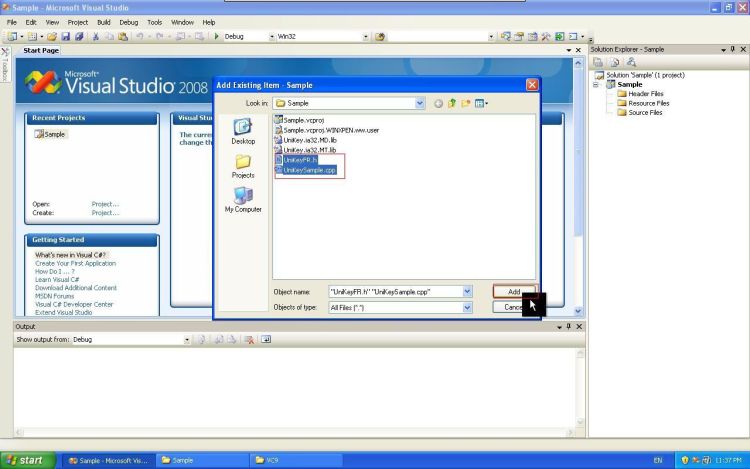Click the EN language indicator in the taskbar

[658, 460]
